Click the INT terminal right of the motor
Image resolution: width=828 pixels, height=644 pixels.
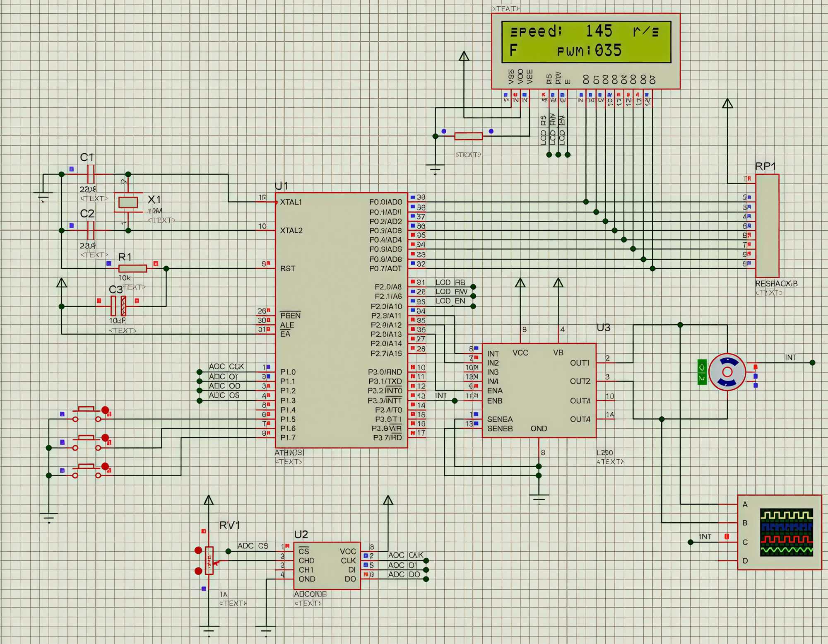pos(812,362)
